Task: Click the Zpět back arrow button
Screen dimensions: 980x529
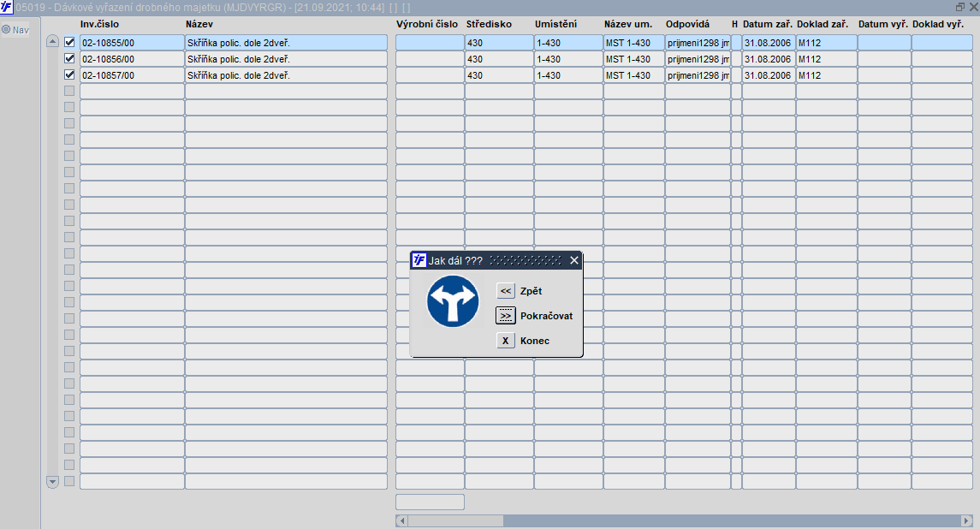Action: pos(506,291)
